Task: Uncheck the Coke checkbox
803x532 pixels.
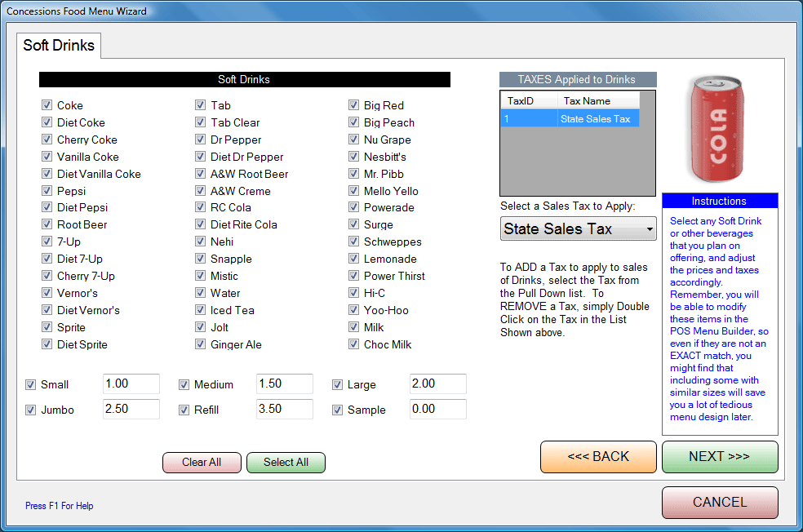Action: tap(47, 105)
